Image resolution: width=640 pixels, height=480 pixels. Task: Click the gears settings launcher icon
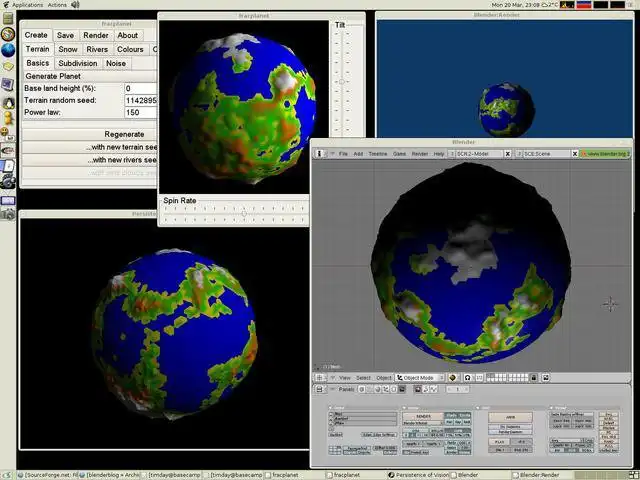point(8,181)
